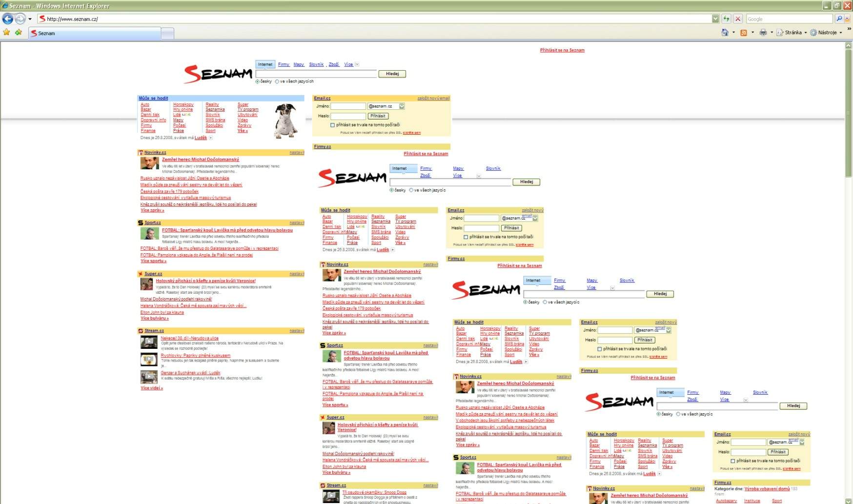This screenshot has width=853, height=504.
Task: Expand the print options dropdown arrow
Action: (x=772, y=33)
